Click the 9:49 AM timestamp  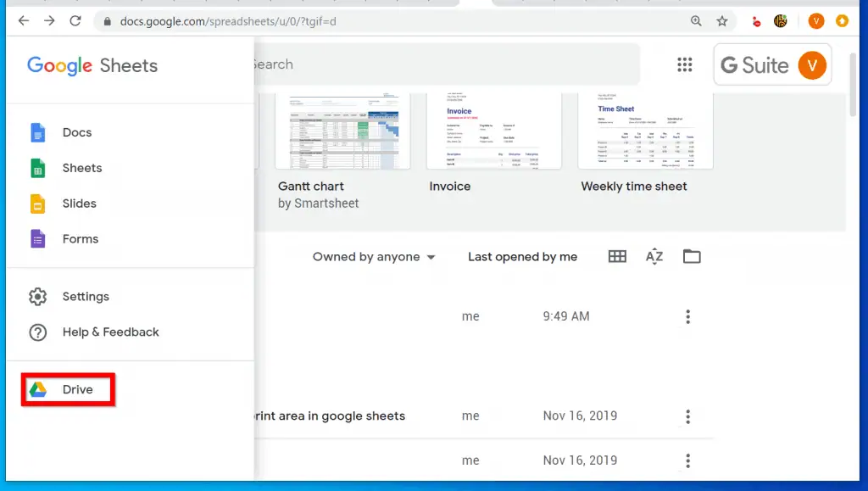pyautogui.click(x=566, y=316)
